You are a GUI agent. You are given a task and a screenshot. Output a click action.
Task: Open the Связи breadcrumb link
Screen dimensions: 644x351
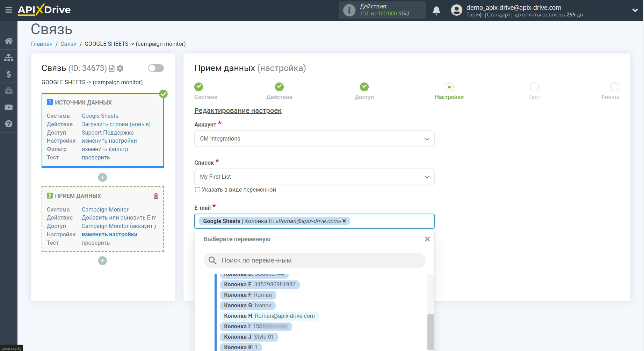tap(68, 44)
